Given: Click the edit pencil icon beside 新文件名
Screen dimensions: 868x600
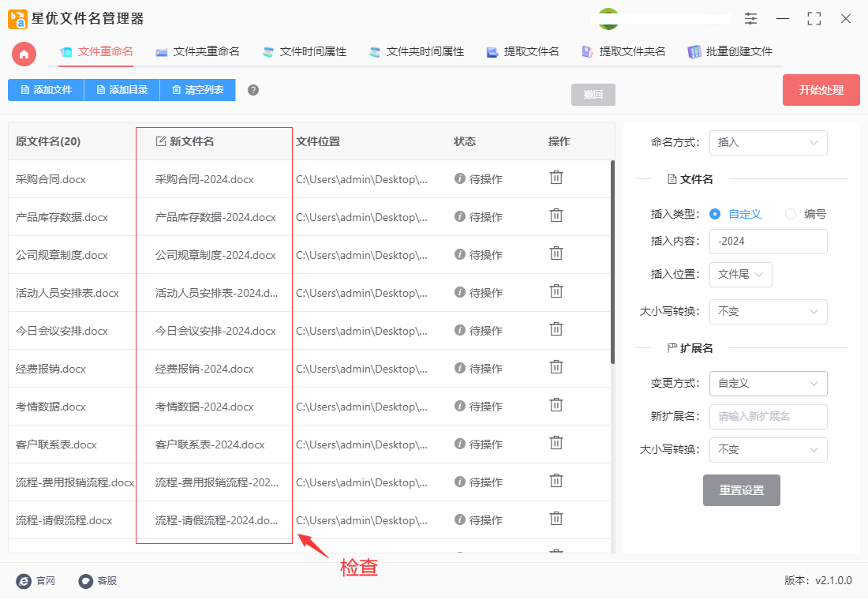Looking at the screenshot, I should (160, 141).
